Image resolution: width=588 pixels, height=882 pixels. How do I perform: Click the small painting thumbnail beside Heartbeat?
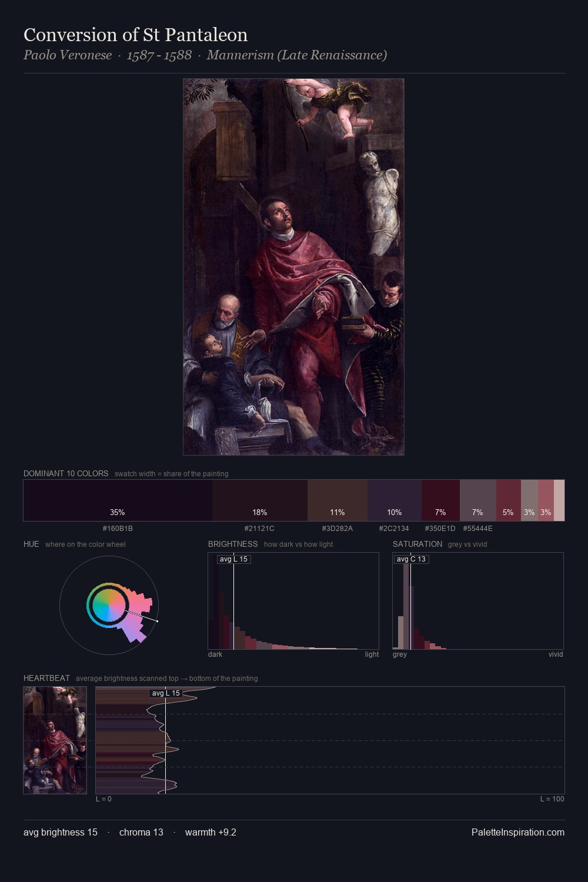coord(55,740)
